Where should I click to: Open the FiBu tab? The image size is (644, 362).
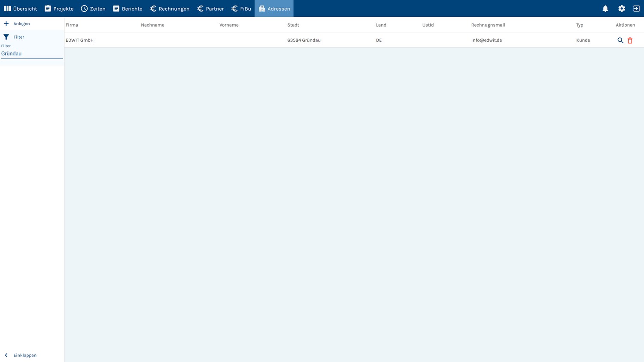[x=241, y=9]
